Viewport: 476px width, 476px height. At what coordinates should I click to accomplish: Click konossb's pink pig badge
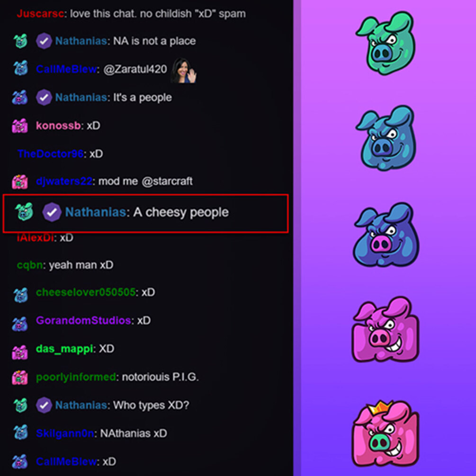point(20,126)
